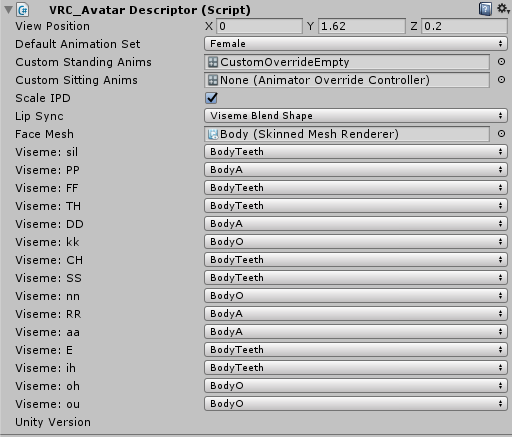Open object picker for Custom Standing Anims

[x=501, y=62]
